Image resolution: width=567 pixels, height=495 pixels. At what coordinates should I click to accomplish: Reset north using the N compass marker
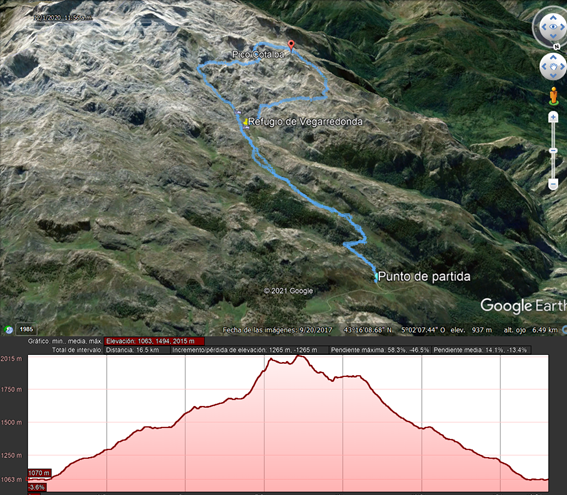coord(557,47)
